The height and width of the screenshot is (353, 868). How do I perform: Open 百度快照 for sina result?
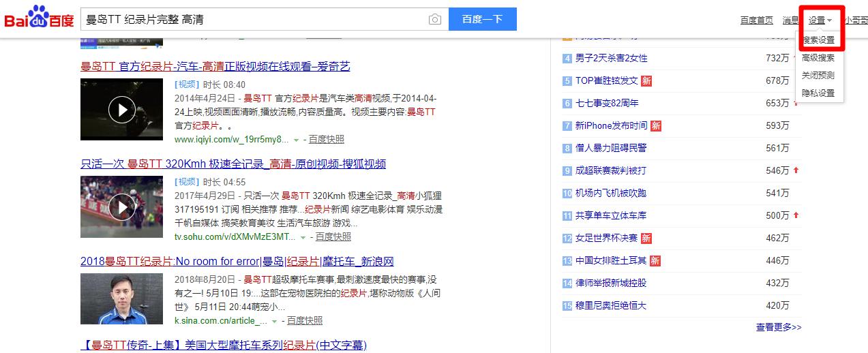point(305,320)
